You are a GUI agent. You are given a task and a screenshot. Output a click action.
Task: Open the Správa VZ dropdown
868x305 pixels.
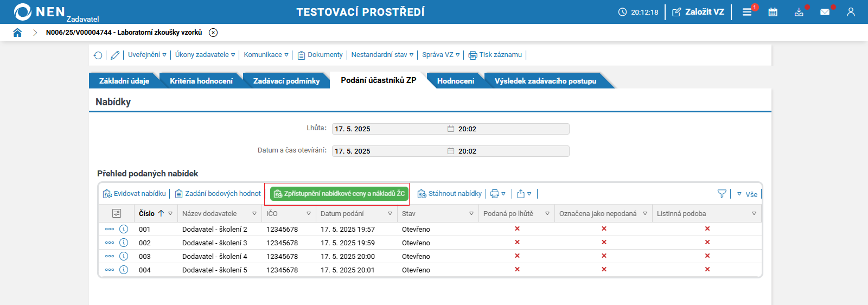pyautogui.click(x=441, y=55)
